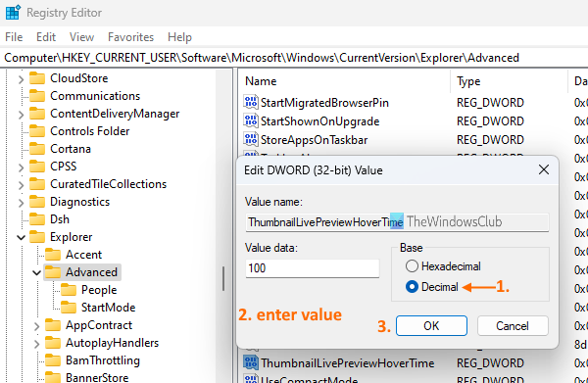Click the ThumbnailLivePreviewHoverTime DWORD icon

pos(251,362)
